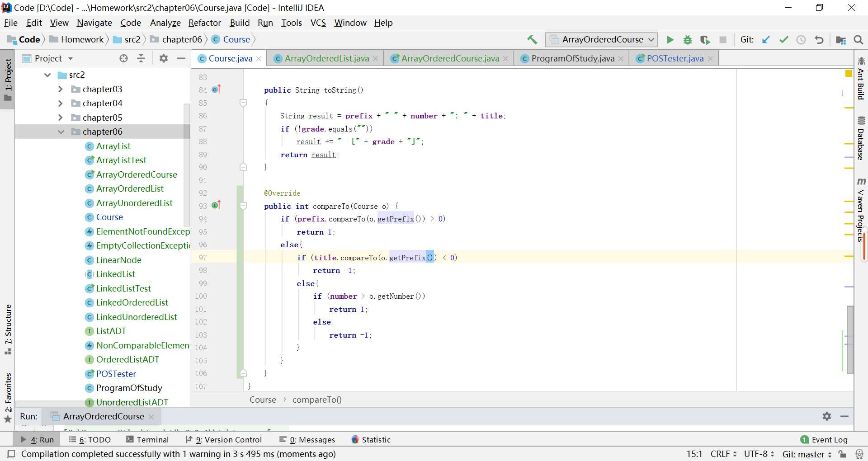The image size is (868, 461).
Task: Open Run panel settings gear
Action: 827,416
